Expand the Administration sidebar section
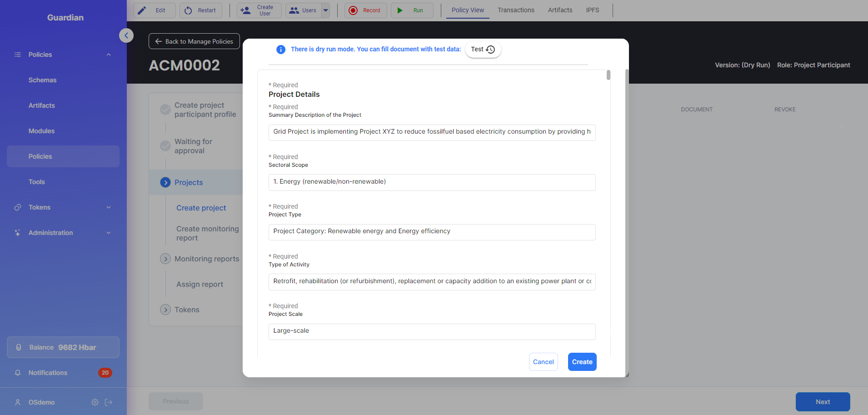868x415 pixels. tap(109, 233)
